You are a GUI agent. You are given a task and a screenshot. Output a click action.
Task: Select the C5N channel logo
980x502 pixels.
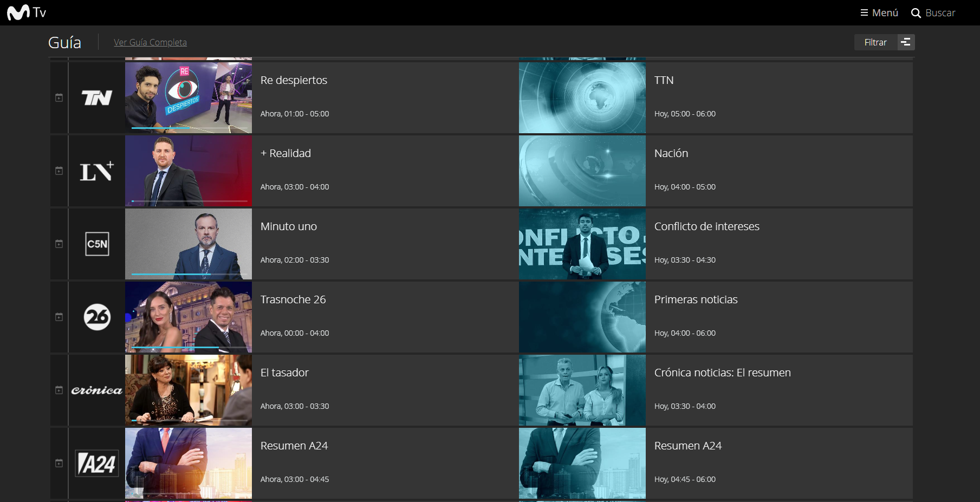pyautogui.click(x=98, y=244)
